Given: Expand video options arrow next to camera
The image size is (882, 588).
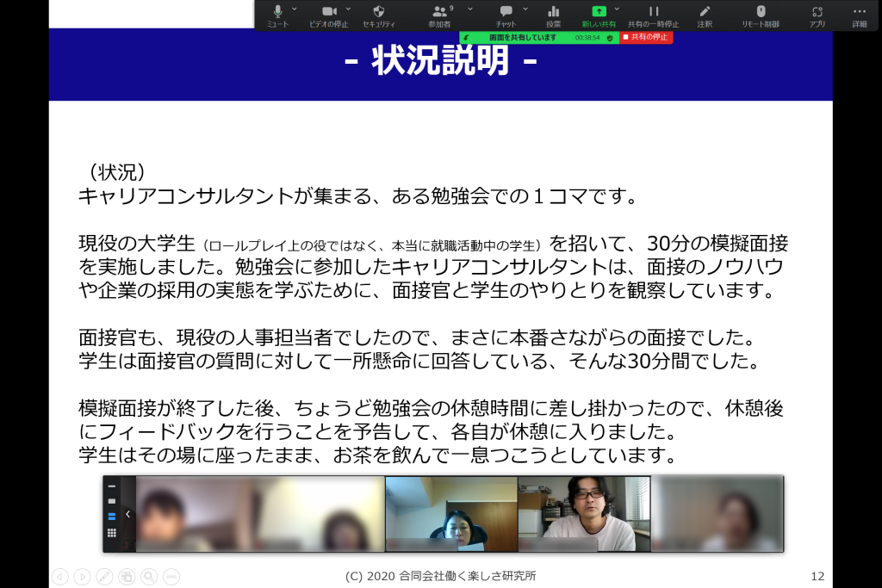Looking at the screenshot, I should (x=349, y=9).
